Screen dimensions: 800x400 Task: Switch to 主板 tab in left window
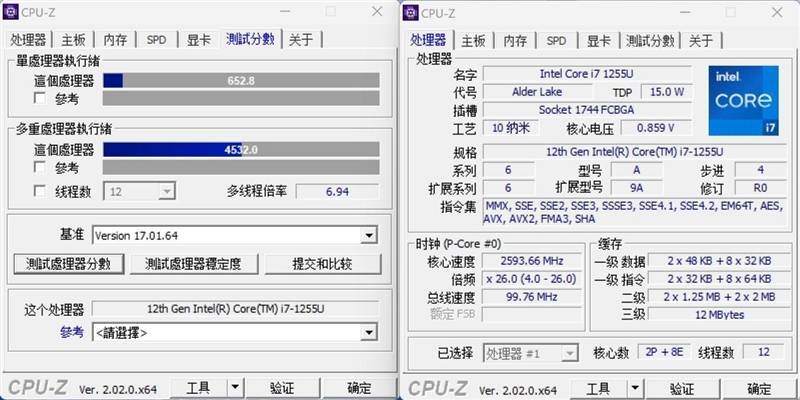point(73,40)
